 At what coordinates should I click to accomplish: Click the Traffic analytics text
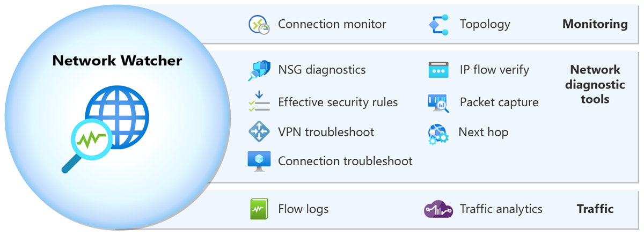(x=501, y=209)
